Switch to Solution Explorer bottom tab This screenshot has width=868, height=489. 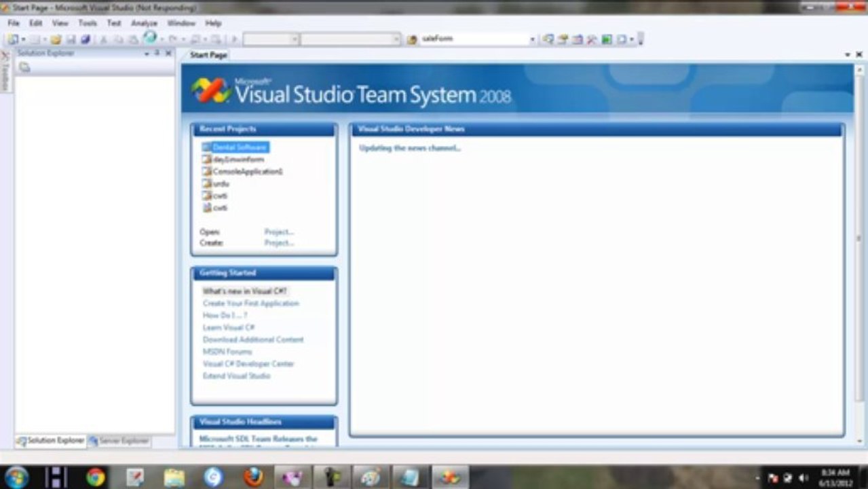[51, 441]
